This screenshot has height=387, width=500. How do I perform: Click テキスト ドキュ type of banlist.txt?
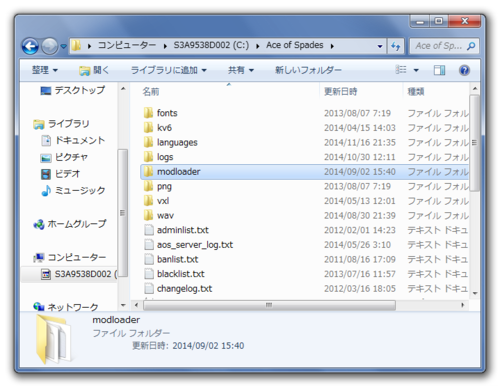tap(437, 259)
